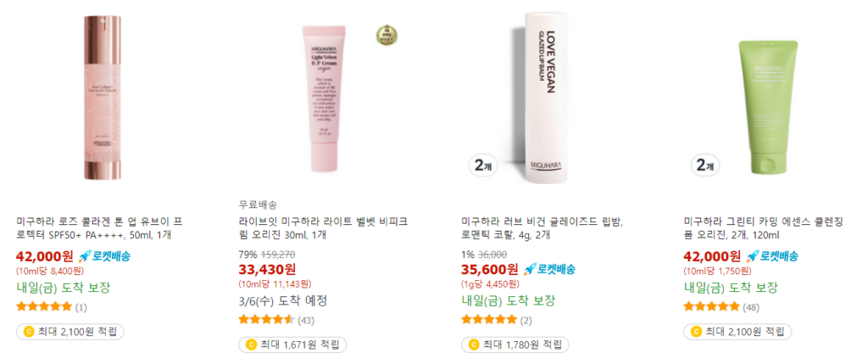This screenshot has width=868, height=364.
Task: Click the star rating with 43 reviews
Action: pos(266,320)
